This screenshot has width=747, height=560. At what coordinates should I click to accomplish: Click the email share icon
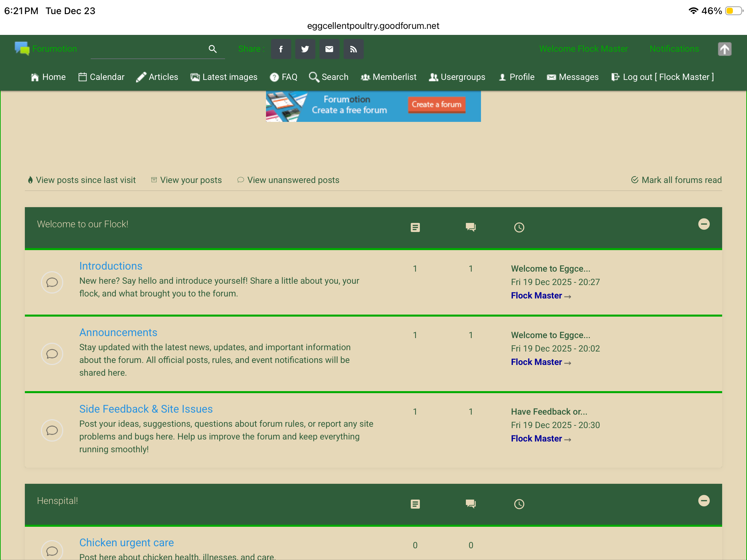click(x=329, y=49)
